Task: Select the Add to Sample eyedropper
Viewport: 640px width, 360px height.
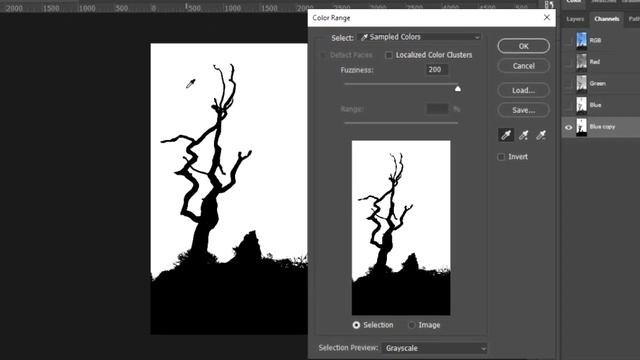Action: point(524,135)
